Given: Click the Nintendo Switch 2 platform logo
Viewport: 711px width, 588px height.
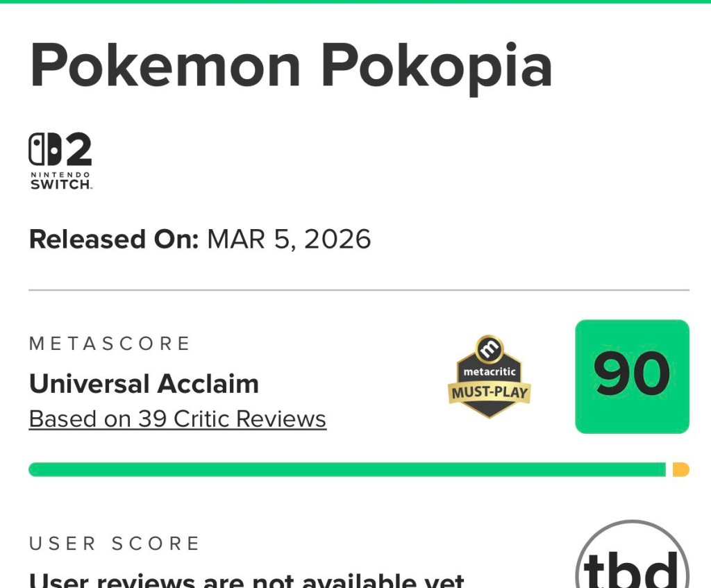Looking at the screenshot, I should tap(60, 162).
